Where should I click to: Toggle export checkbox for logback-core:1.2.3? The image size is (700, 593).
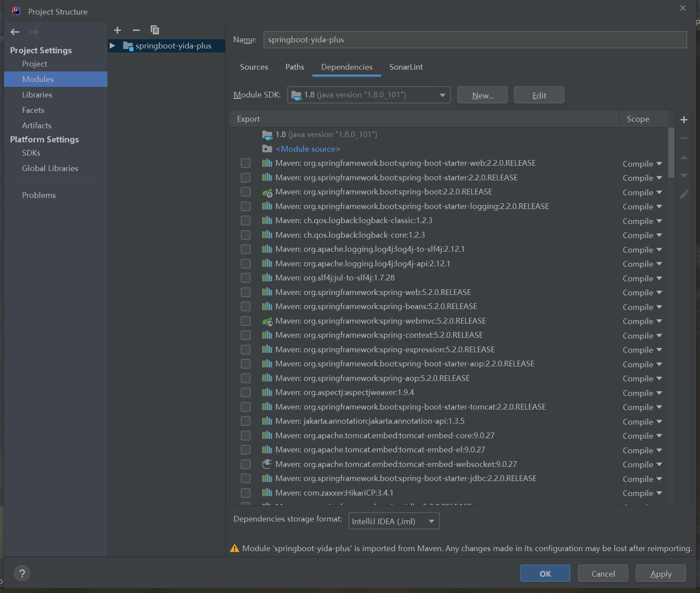click(x=246, y=235)
